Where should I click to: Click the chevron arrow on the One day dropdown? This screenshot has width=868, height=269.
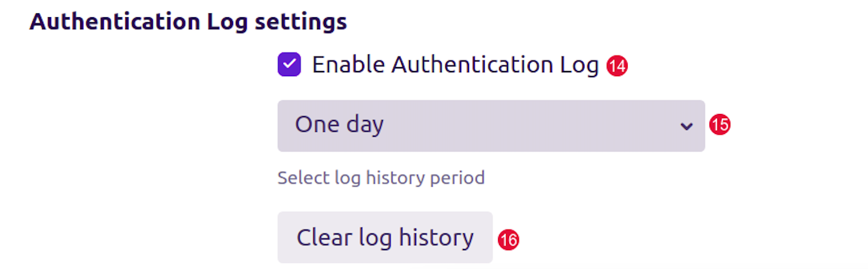point(687,126)
